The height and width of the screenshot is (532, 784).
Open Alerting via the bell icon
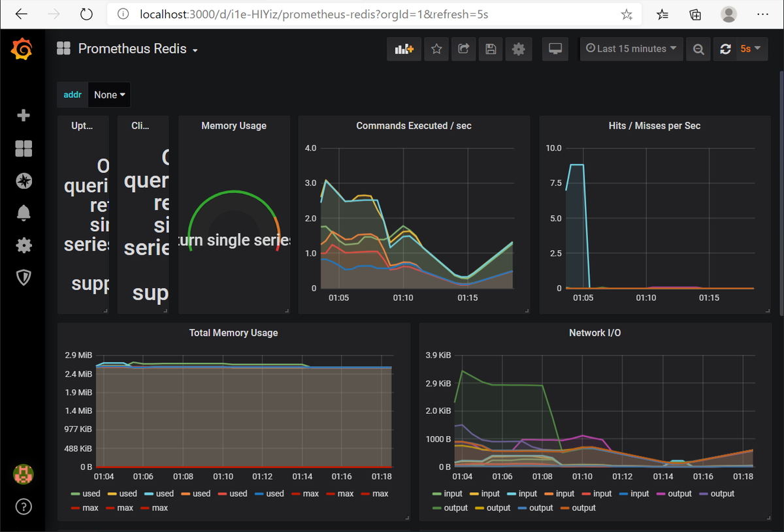pyautogui.click(x=24, y=213)
